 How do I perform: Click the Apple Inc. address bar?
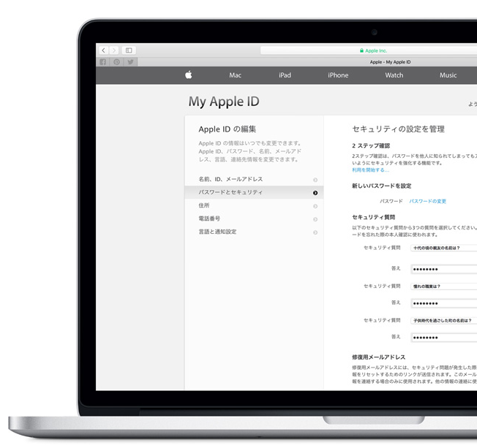pyautogui.click(x=369, y=50)
